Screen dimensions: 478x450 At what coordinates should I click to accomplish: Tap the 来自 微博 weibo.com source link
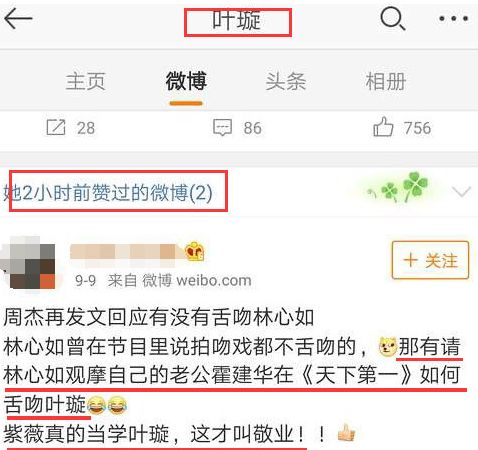pyautogui.click(x=180, y=281)
